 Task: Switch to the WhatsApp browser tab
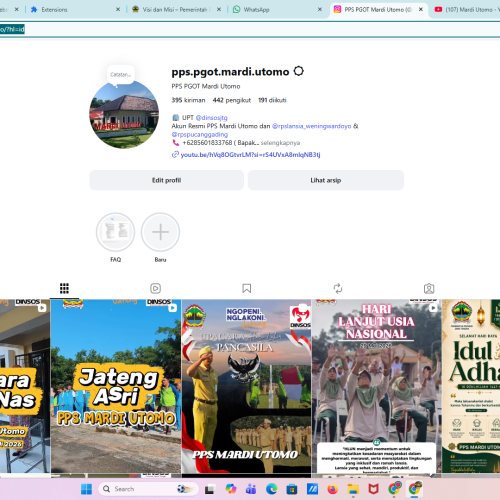click(278, 10)
